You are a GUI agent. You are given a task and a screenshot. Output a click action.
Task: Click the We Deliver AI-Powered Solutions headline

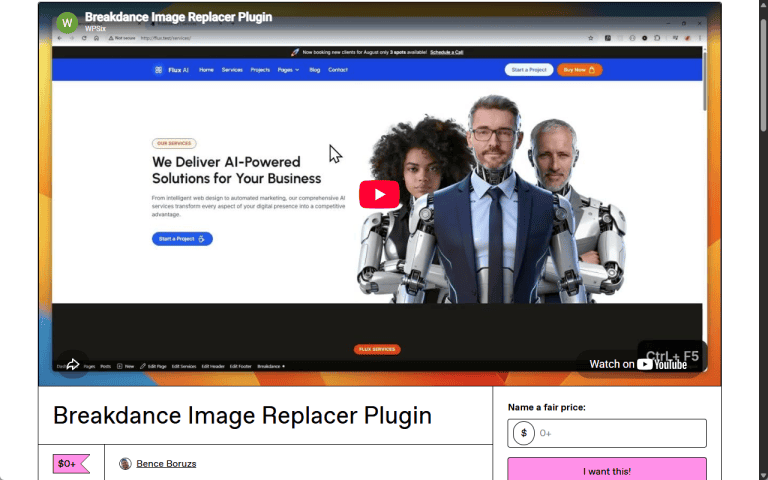(x=237, y=170)
